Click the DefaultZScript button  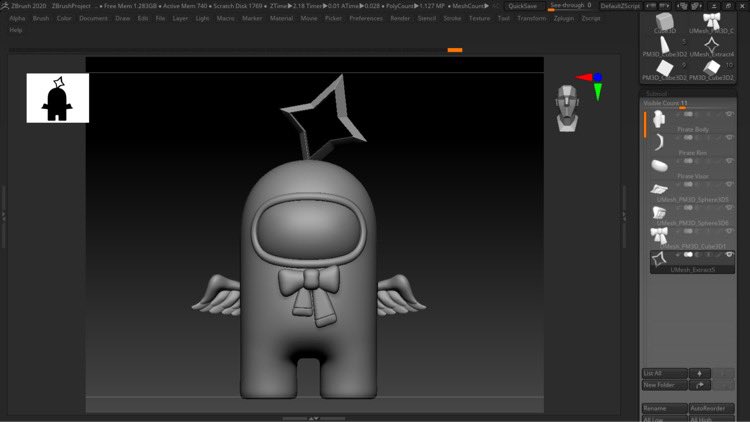tap(620, 6)
